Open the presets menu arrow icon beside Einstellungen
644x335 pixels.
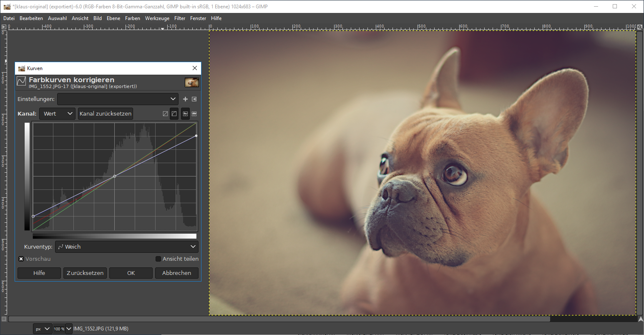[194, 99]
